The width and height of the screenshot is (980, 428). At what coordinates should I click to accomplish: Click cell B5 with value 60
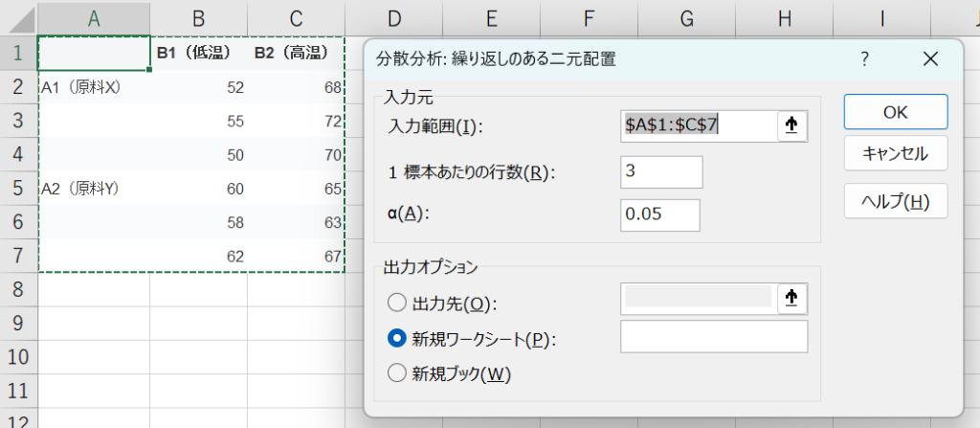pos(198,189)
